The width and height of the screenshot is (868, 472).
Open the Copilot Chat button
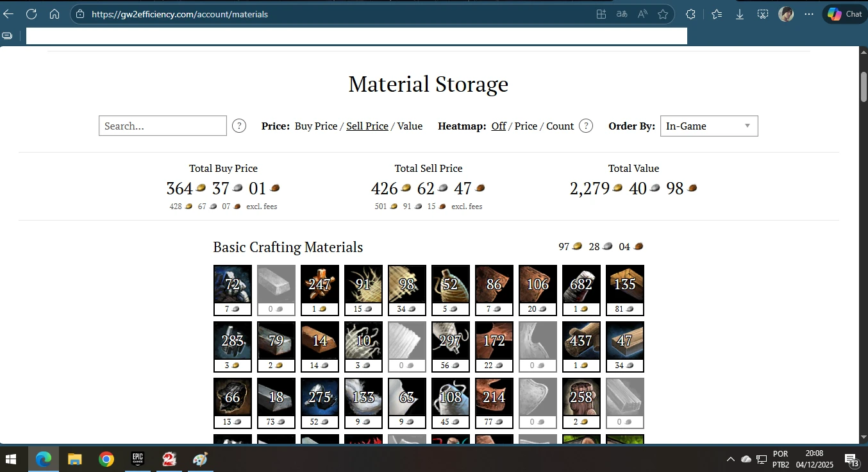[x=844, y=14]
